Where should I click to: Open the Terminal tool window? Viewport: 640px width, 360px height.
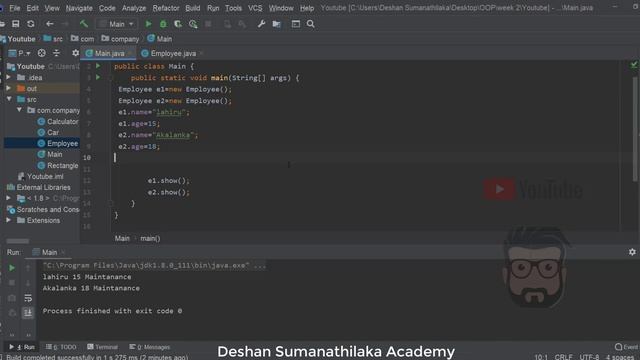tap(102, 347)
